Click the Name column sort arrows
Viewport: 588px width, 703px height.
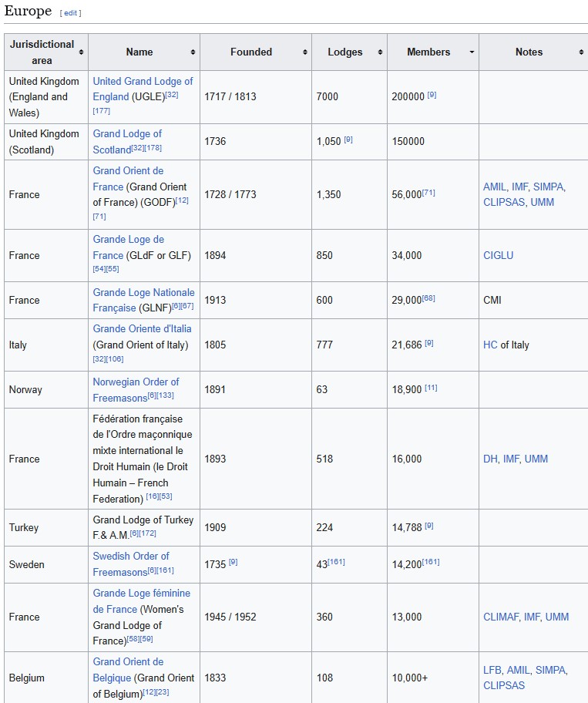(x=193, y=52)
